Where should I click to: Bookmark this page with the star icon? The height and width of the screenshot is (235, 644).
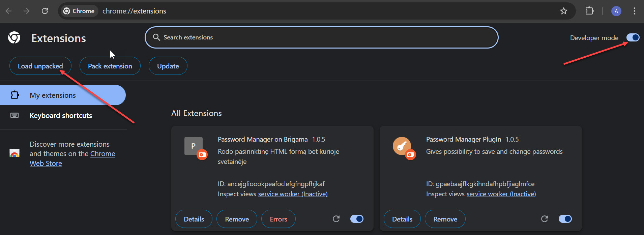tap(564, 11)
